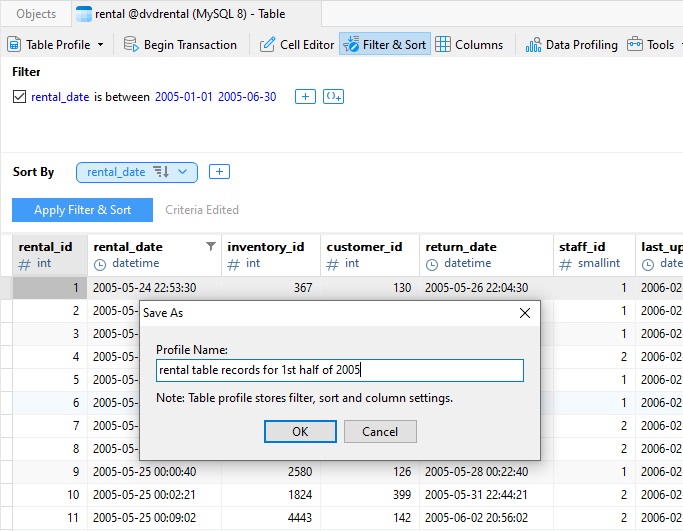Toggle rental_date sort order icon
The height and width of the screenshot is (531, 683).
point(161,172)
